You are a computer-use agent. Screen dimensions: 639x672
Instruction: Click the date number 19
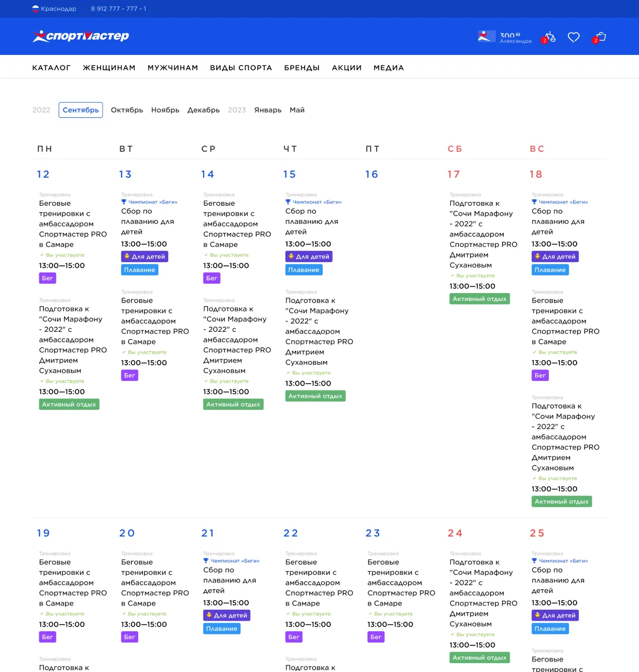[x=43, y=533]
